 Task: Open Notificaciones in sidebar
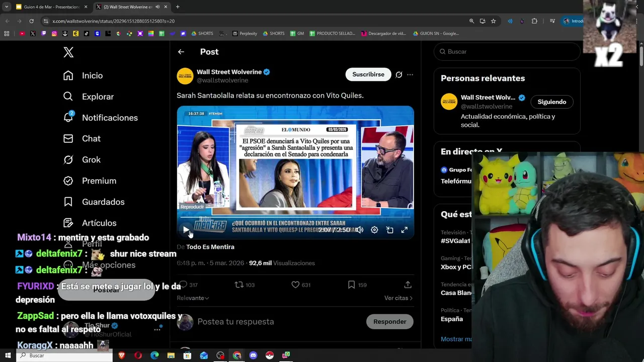coord(101,118)
